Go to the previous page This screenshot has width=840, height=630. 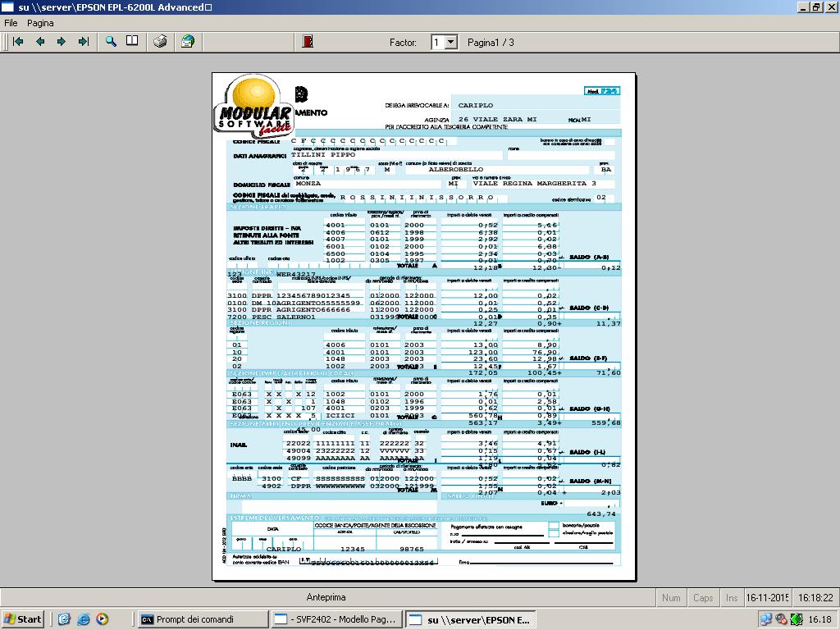click(40, 42)
